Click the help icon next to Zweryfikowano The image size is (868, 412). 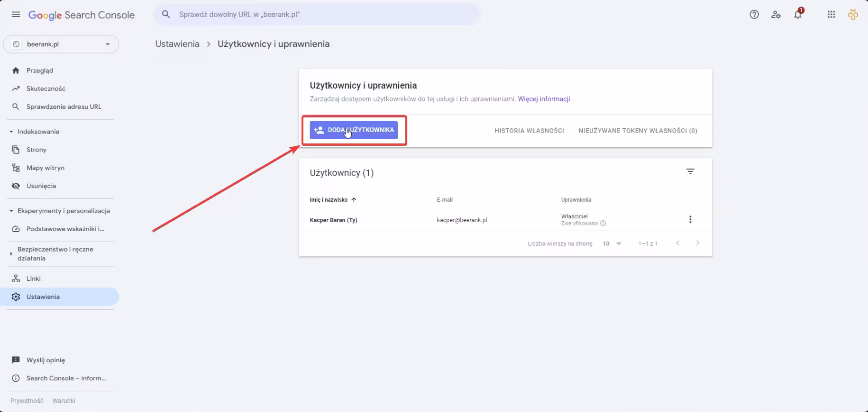[x=603, y=224]
